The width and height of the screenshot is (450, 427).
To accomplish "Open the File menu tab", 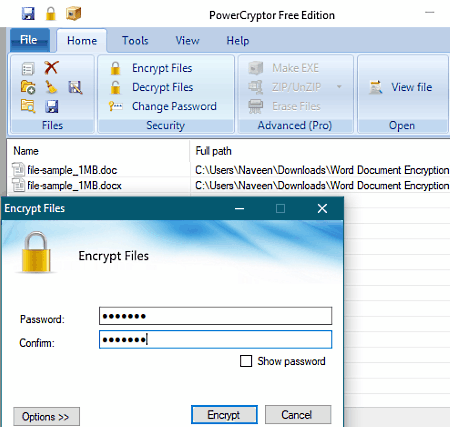I will pyautogui.click(x=29, y=40).
